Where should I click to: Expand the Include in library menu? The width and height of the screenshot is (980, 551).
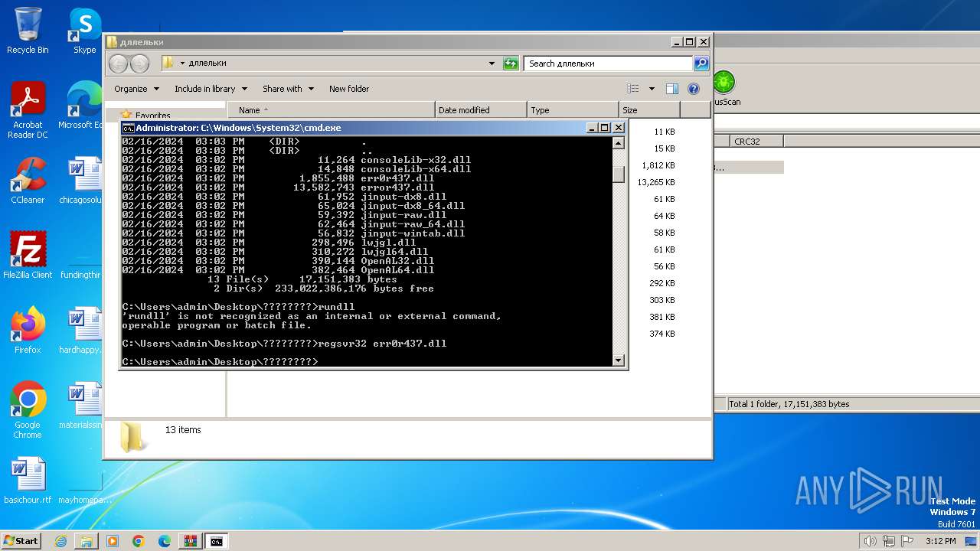tap(211, 89)
